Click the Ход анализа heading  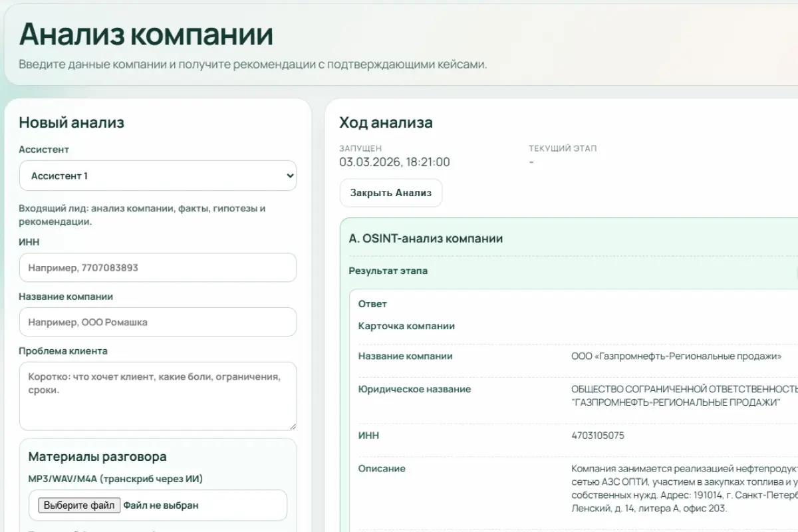[x=386, y=122]
